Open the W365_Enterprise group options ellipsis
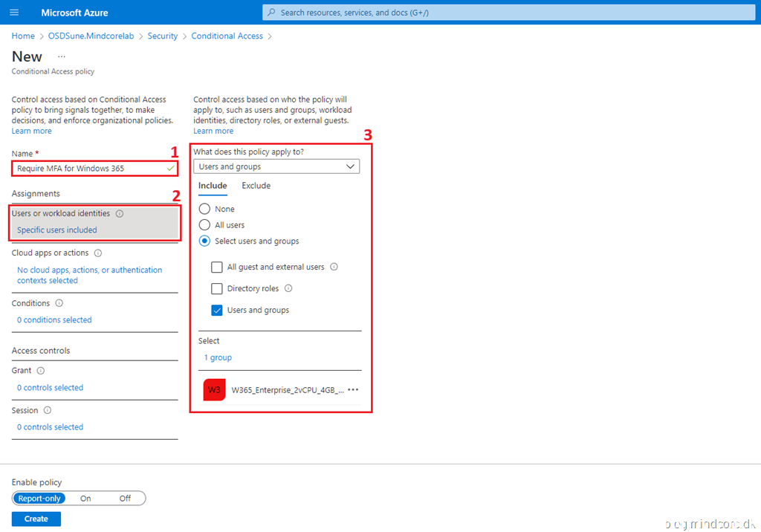 [x=353, y=390]
